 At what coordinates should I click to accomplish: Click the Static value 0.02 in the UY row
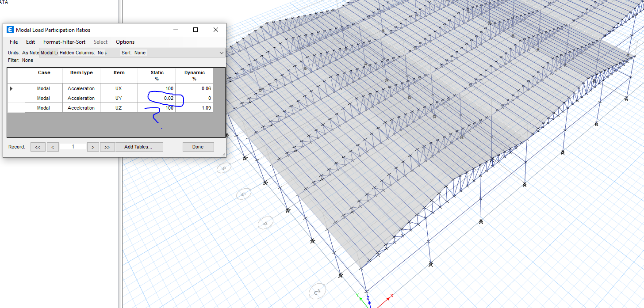pyautogui.click(x=157, y=98)
